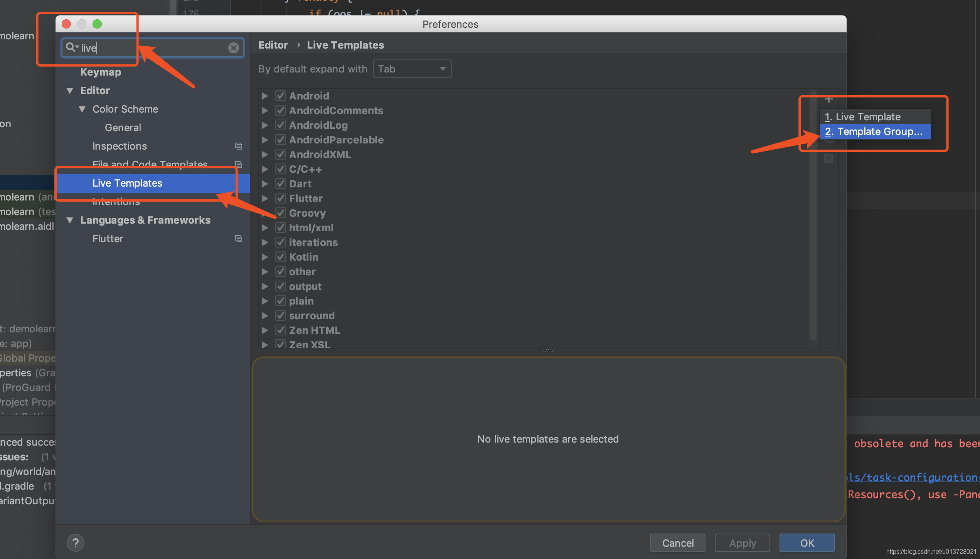Screen dimensions: 980x559
Task: Uncheck the AndroidComments group checkbox
Action: click(x=281, y=110)
